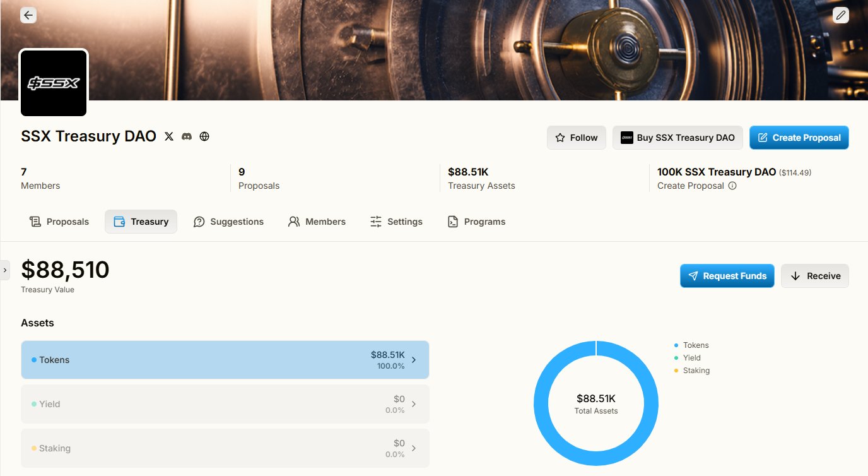Go to the Members tab

[x=317, y=222]
